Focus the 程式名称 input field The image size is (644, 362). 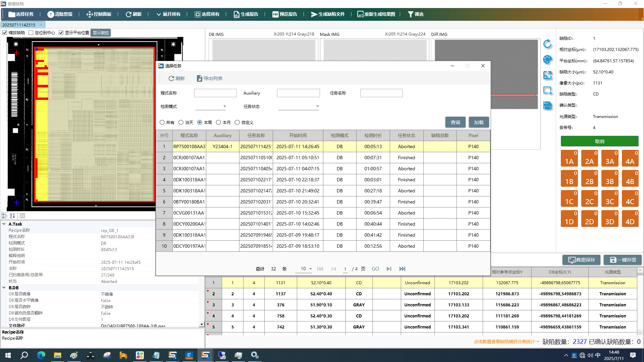(215, 93)
